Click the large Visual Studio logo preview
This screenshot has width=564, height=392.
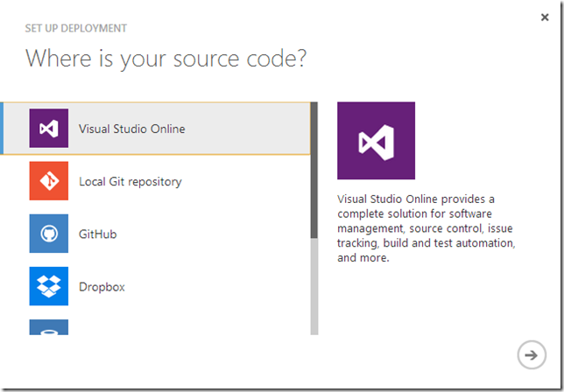coord(376,141)
